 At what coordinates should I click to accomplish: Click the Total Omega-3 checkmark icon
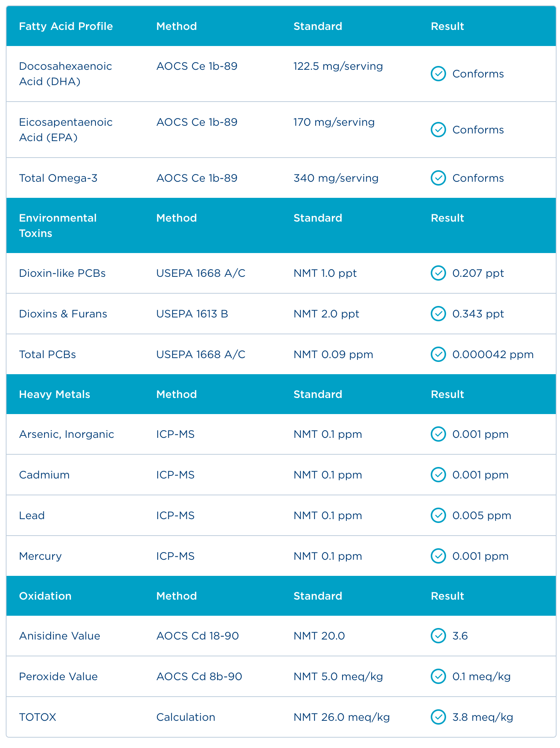[x=438, y=178]
